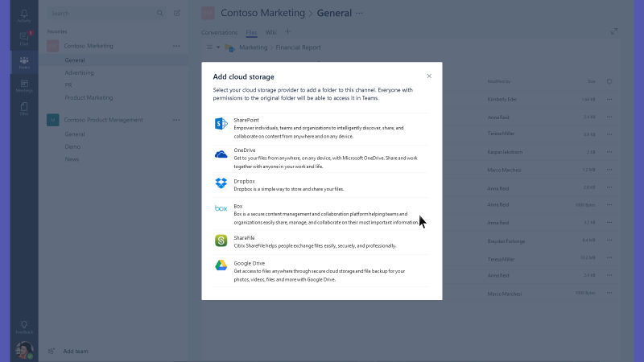Choose the ShareFile green icon
The image size is (644, 362).
click(221, 240)
